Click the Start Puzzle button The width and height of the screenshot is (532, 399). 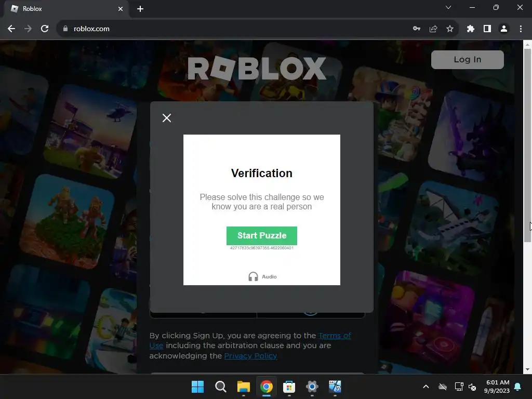[x=262, y=235]
